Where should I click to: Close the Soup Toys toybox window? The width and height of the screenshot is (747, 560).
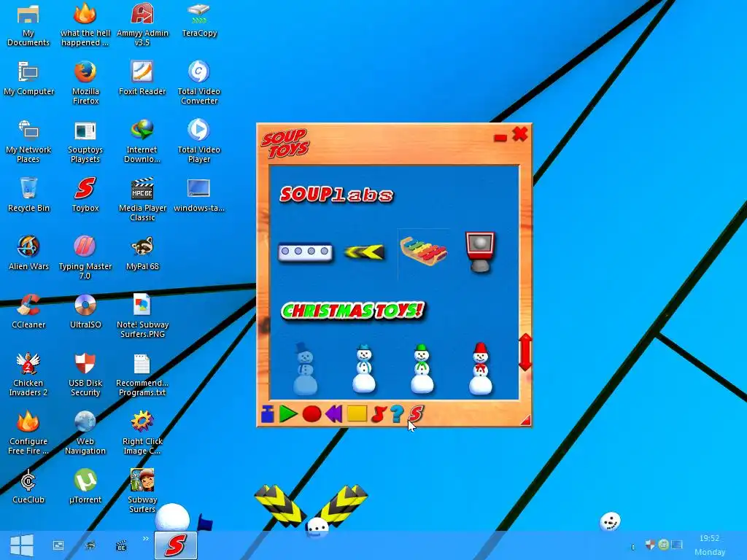(x=519, y=134)
